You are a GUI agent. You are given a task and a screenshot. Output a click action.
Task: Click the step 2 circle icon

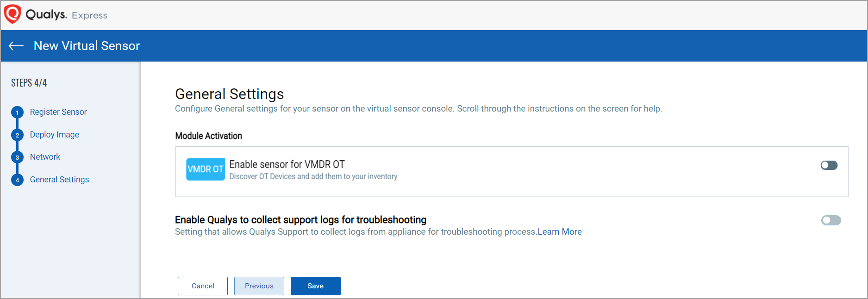pyautogui.click(x=17, y=135)
